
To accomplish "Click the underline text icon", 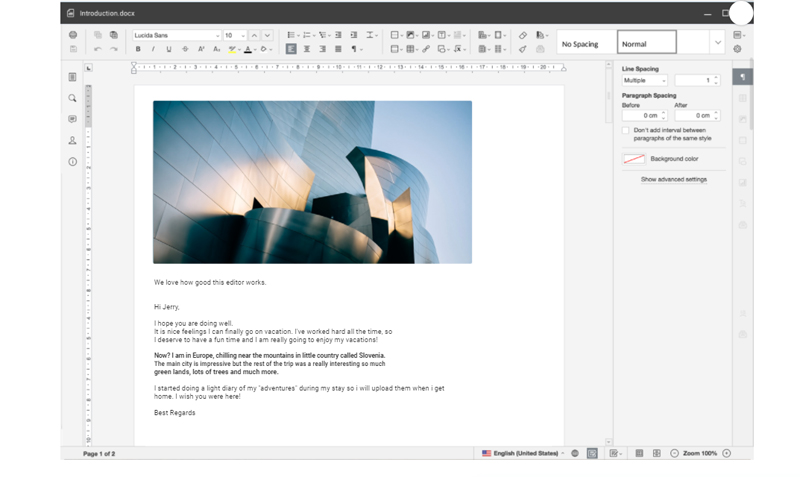I will click(x=169, y=49).
